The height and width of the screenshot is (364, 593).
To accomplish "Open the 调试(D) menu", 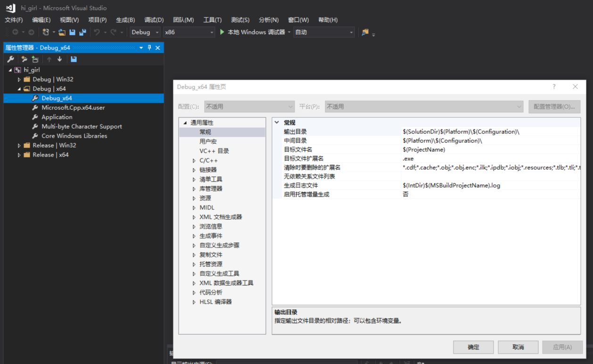I will point(154,20).
